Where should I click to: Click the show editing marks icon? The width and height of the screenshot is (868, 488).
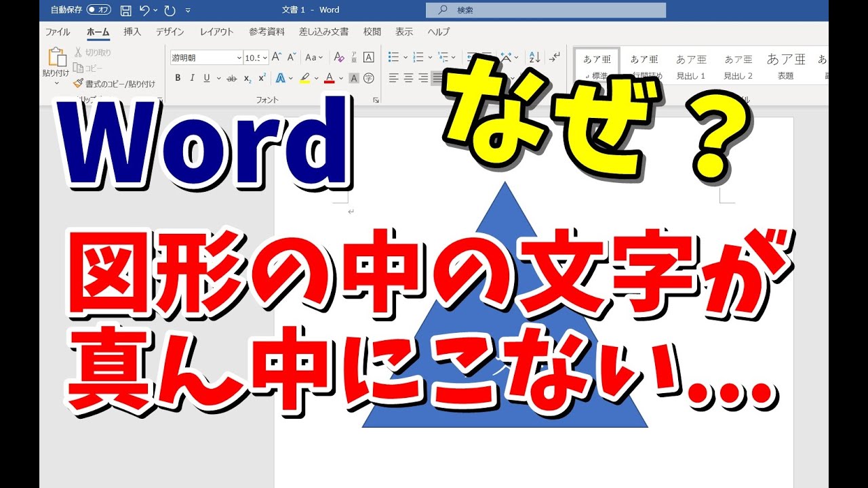[555, 58]
